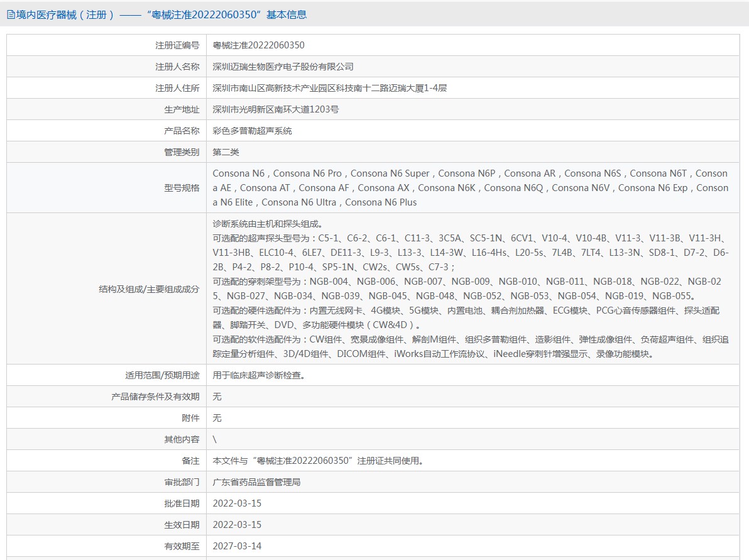Click the 批准日期 label
The image size is (749, 560).
click(x=182, y=503)
